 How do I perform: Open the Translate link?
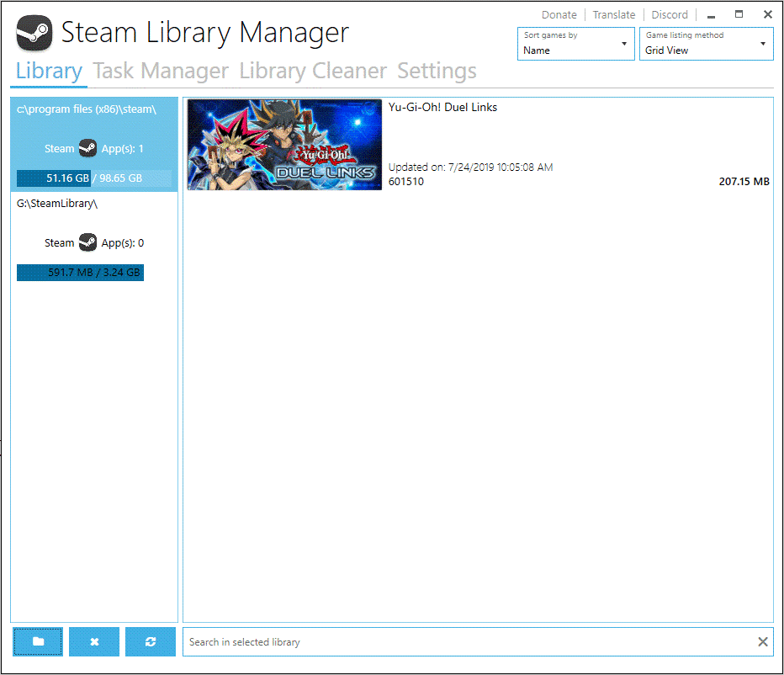pyautogui.click(x=613, y=14)
